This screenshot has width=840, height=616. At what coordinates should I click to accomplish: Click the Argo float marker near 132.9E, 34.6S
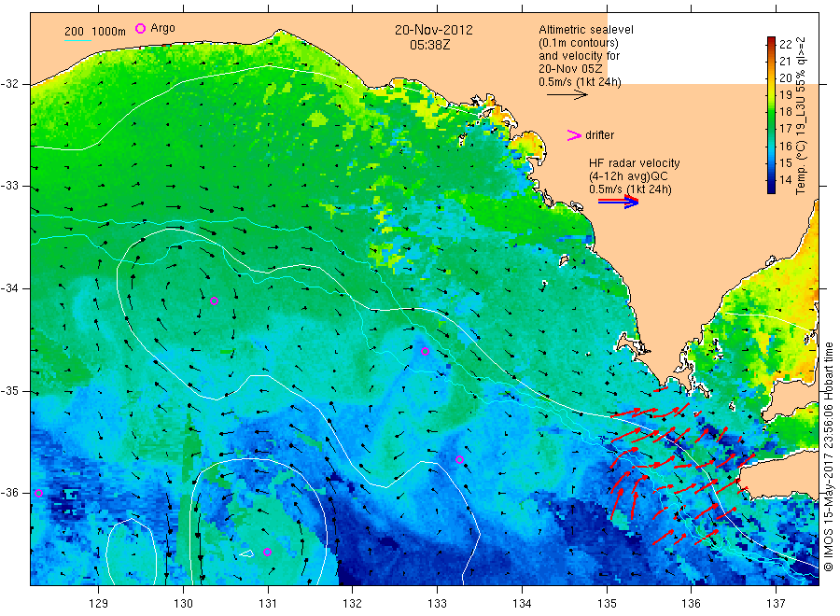(426, 351)
